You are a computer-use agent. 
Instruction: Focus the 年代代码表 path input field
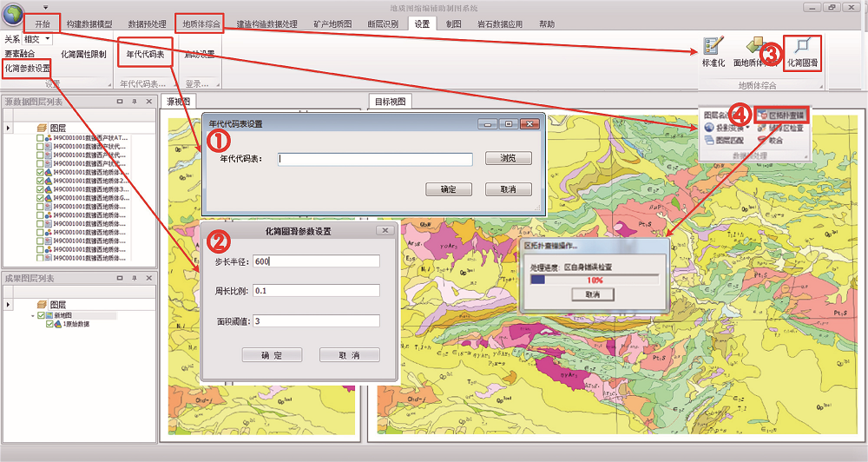pyautogui.click(x=375, y=159)
